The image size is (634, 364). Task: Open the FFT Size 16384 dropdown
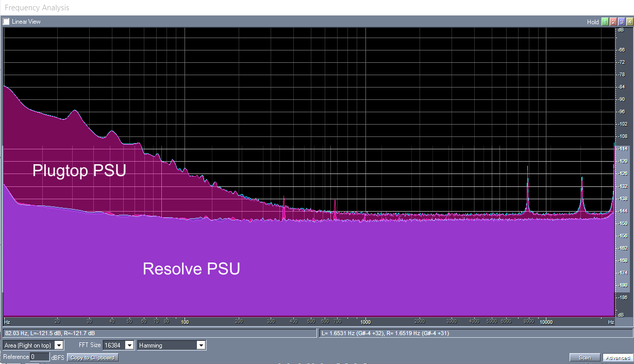pos(118,345)
